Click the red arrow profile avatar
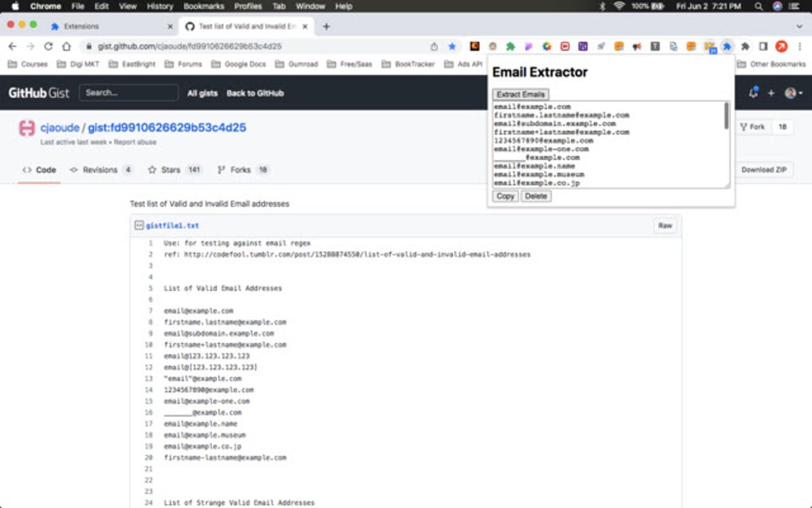 (781, 47)
